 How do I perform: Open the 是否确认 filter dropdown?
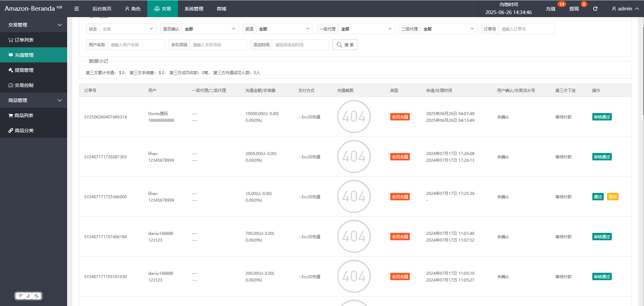210,29
